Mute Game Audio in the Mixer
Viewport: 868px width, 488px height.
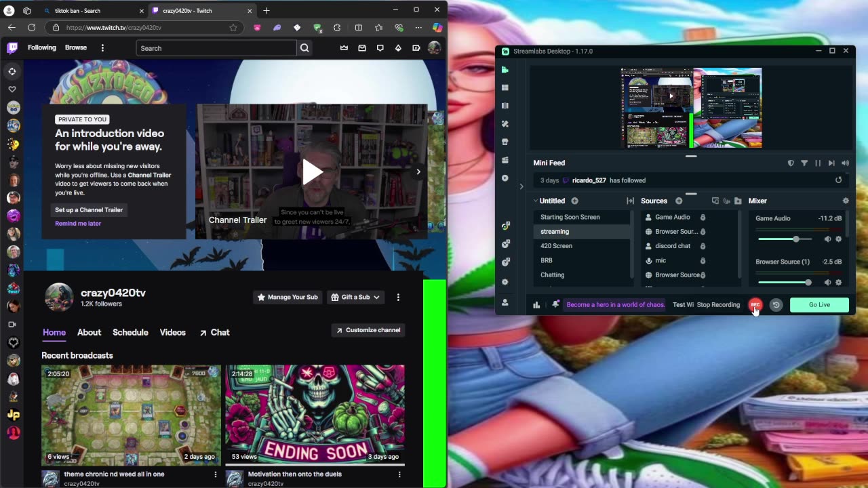click(827, 239)
